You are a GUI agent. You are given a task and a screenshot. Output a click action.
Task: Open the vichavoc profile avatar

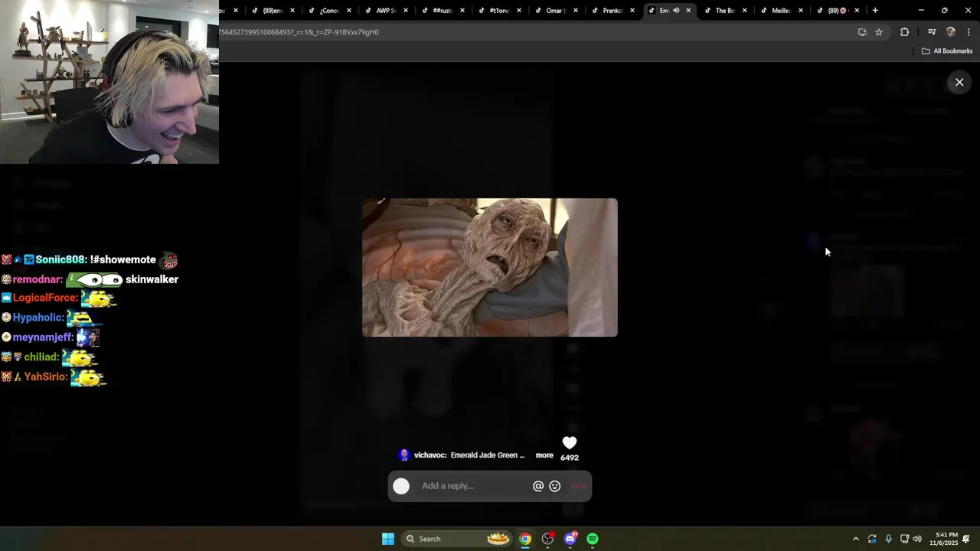[x=404, y=455]
